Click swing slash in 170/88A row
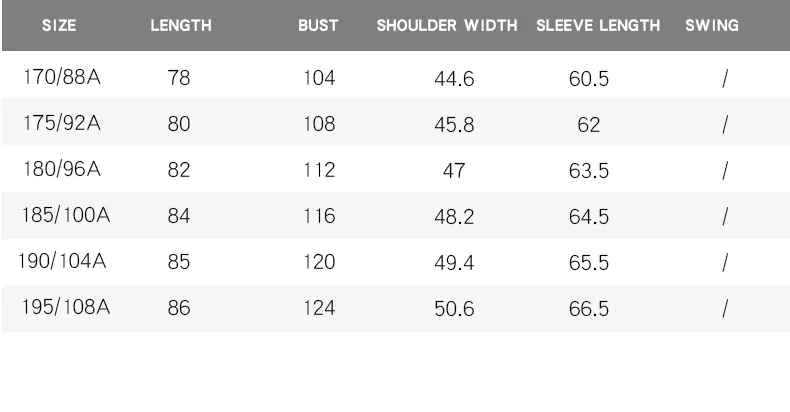This screenshot has height=412, width=790. (x=725, y=78)
